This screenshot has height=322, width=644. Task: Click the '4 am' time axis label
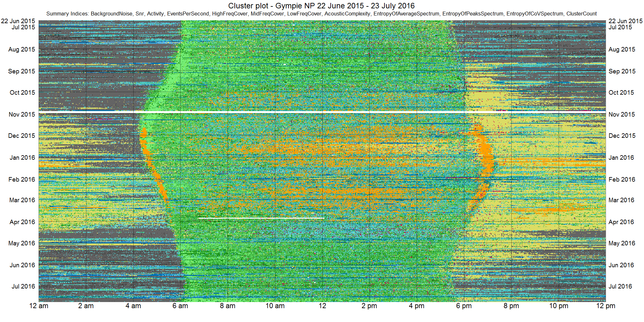[133, 306]
